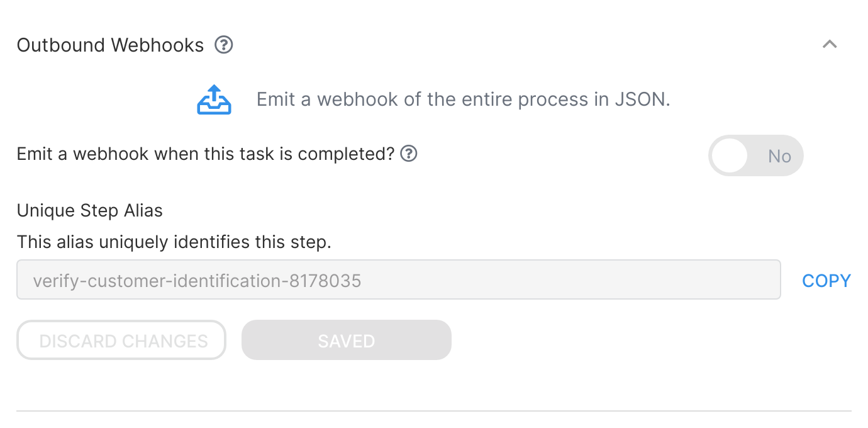The width and height of the screenshot is (868, 428).
Task: Select the upload-style webhook illustration icon
Action: 214,99
